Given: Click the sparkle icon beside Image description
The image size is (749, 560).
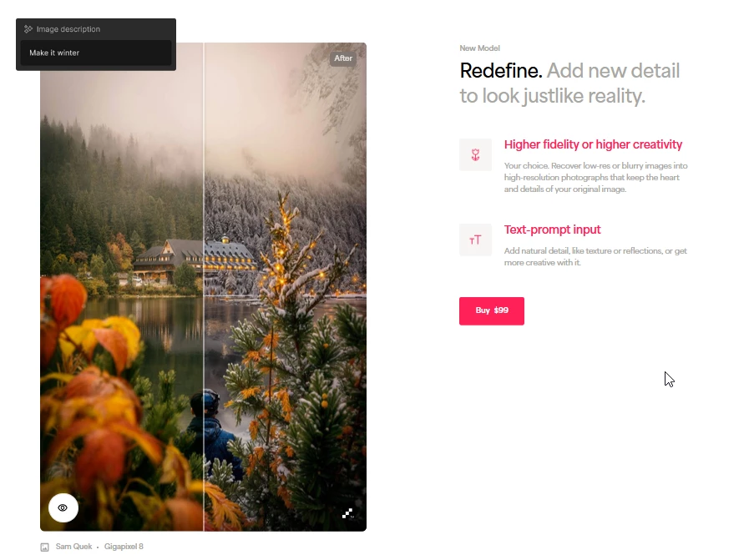Looking at the screenshot, I should coord(28,29).
